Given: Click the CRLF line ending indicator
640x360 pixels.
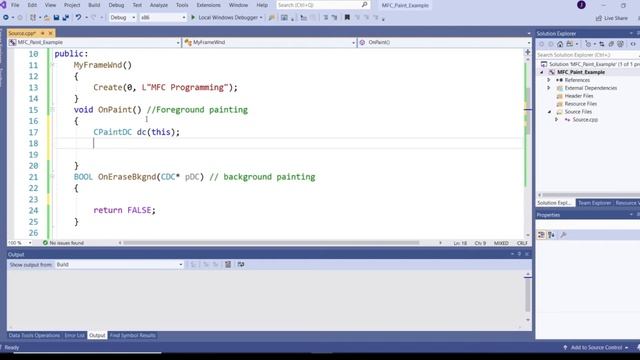Looking at the screenshot, I should [522, 243].
